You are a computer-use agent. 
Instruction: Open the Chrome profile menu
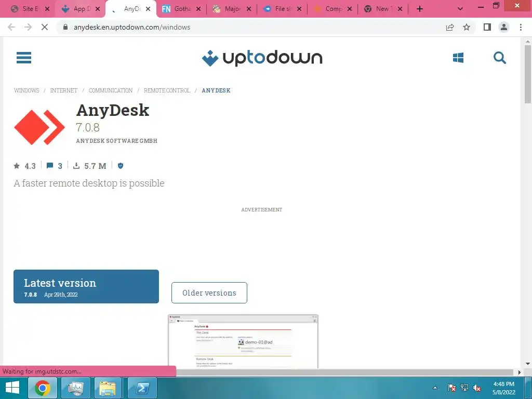504,27
